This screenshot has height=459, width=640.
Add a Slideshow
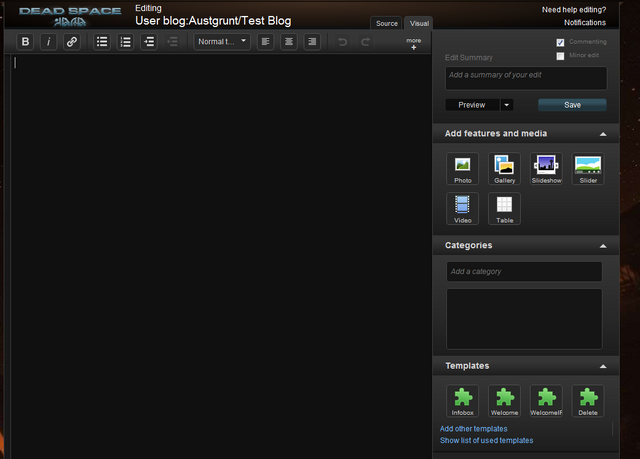pos(546,169)
